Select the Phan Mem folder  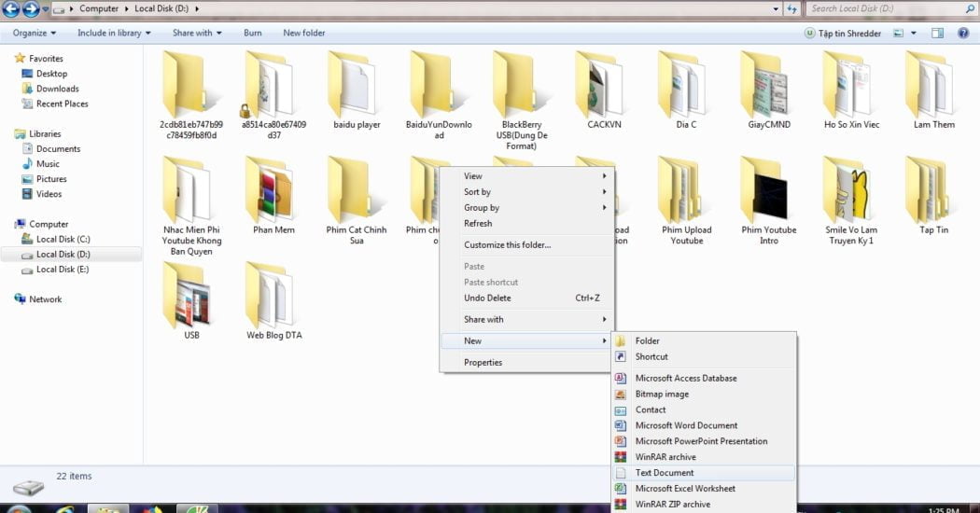pos(273,196)
